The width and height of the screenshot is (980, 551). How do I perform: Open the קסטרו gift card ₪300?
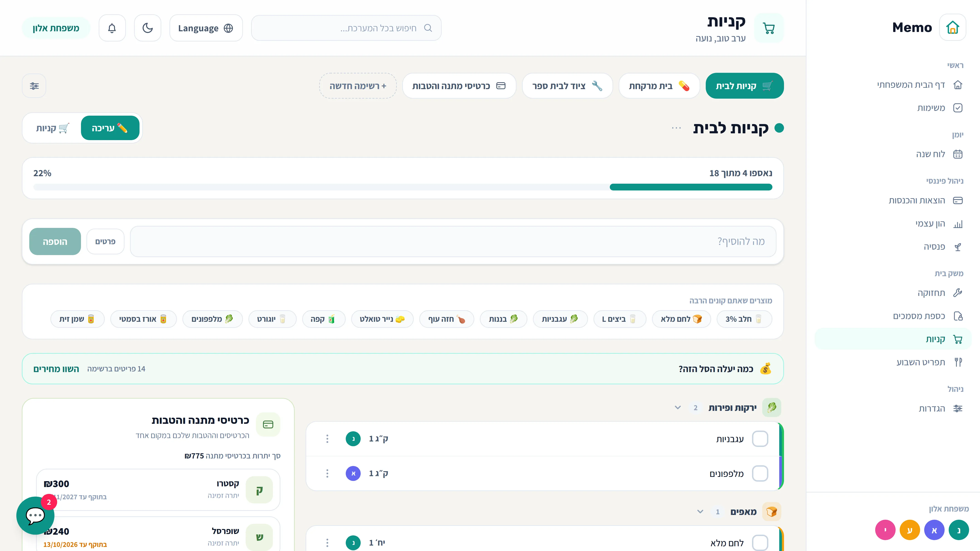(158, 490)
